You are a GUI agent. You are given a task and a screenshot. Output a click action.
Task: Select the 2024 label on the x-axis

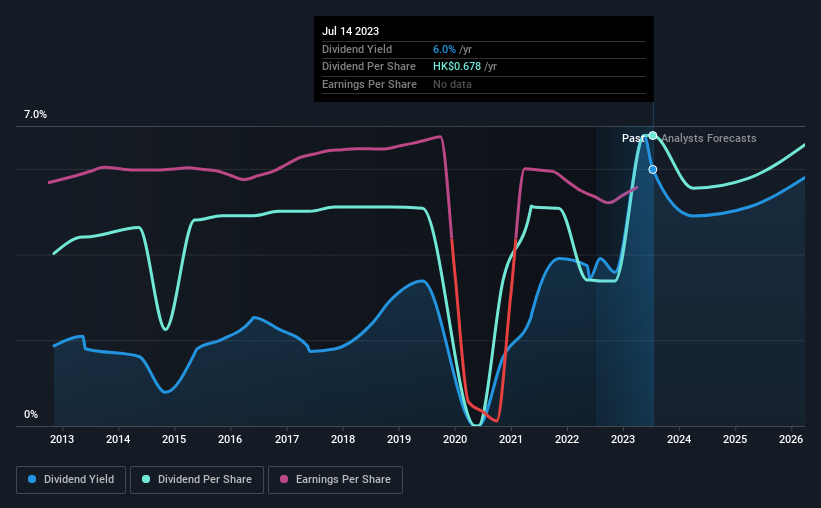click(679, 439)
